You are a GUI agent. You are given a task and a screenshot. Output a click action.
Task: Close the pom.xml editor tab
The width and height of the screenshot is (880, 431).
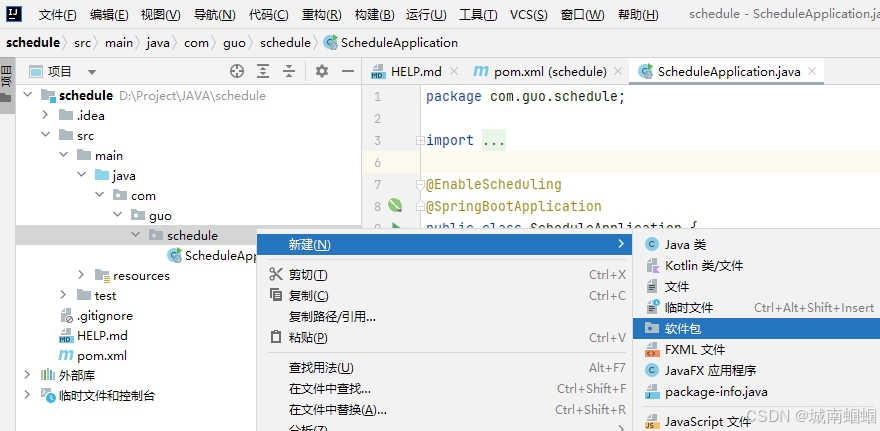coord(618,71)
